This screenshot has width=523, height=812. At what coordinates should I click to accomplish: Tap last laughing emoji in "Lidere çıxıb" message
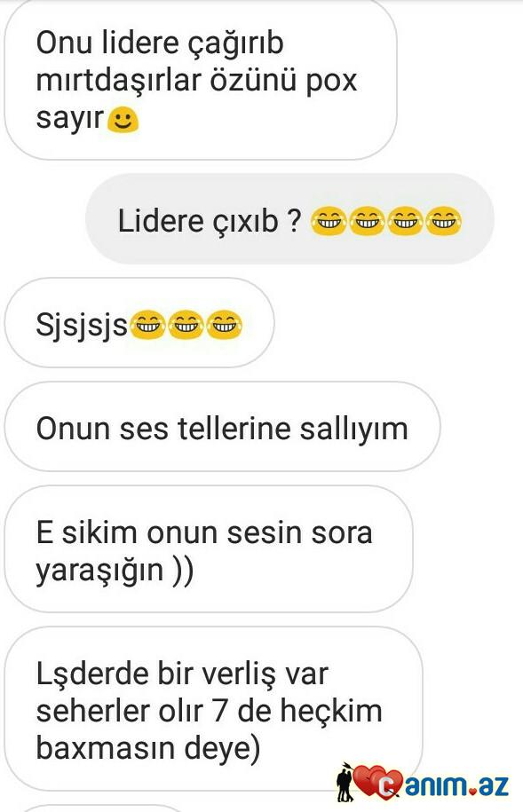(x=444, y=221)
